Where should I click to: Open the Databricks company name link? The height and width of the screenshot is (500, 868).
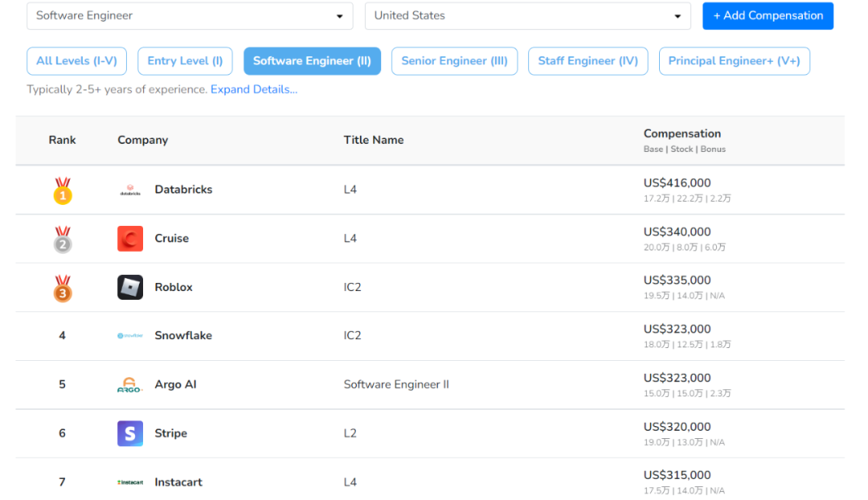coord(183,190)
